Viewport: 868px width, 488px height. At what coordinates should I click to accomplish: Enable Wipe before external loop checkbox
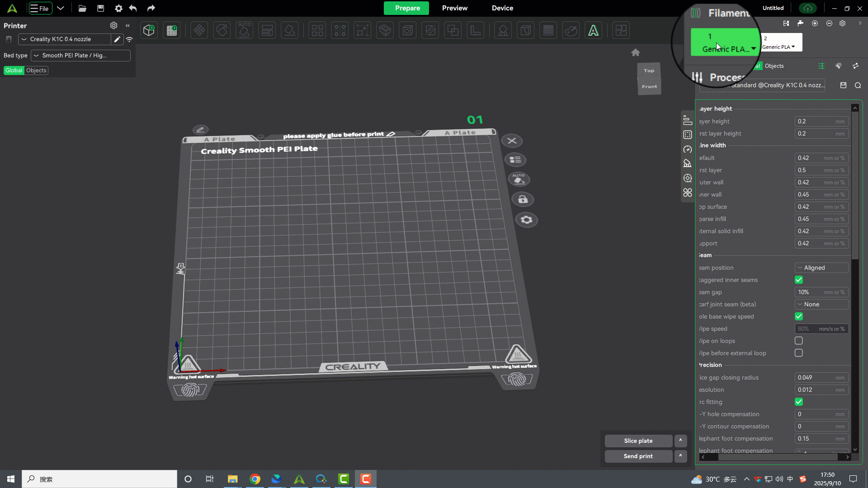click(799, 353)
